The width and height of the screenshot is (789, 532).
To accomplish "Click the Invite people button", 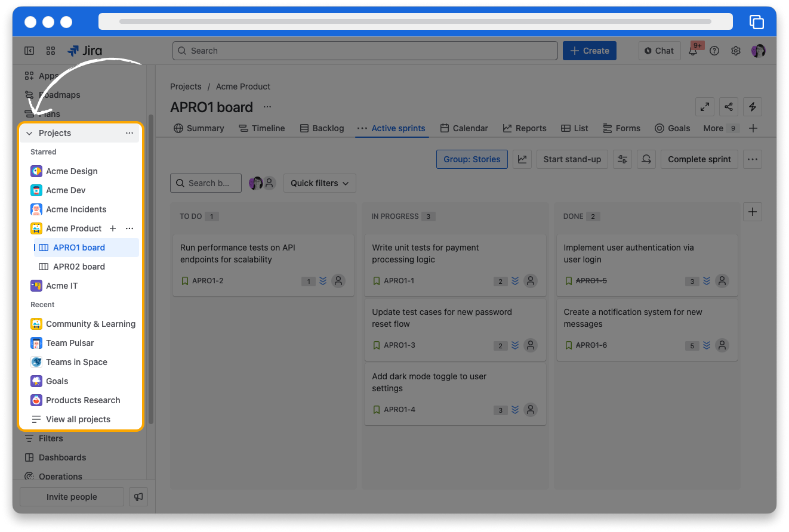I will point(72,497).
